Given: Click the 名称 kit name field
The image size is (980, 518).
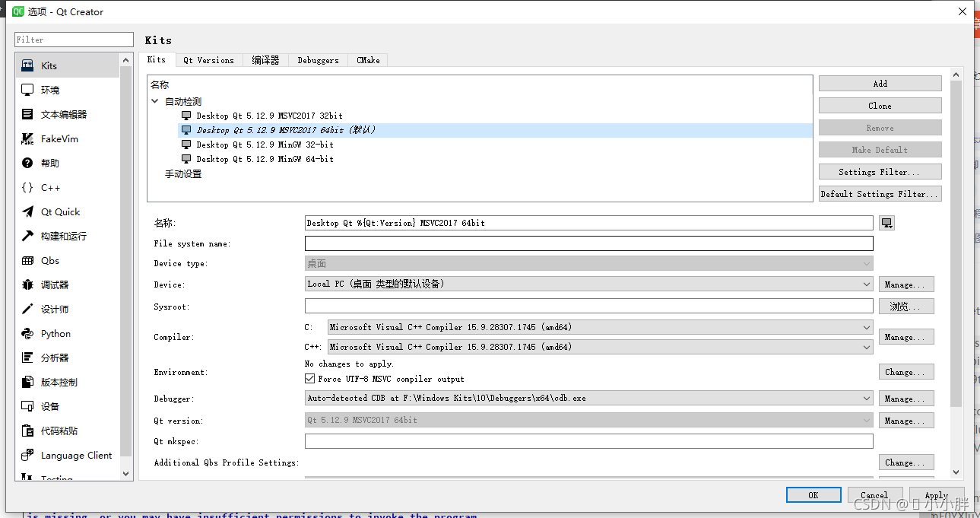Looking at the screenshot, I should pos(588,223).
